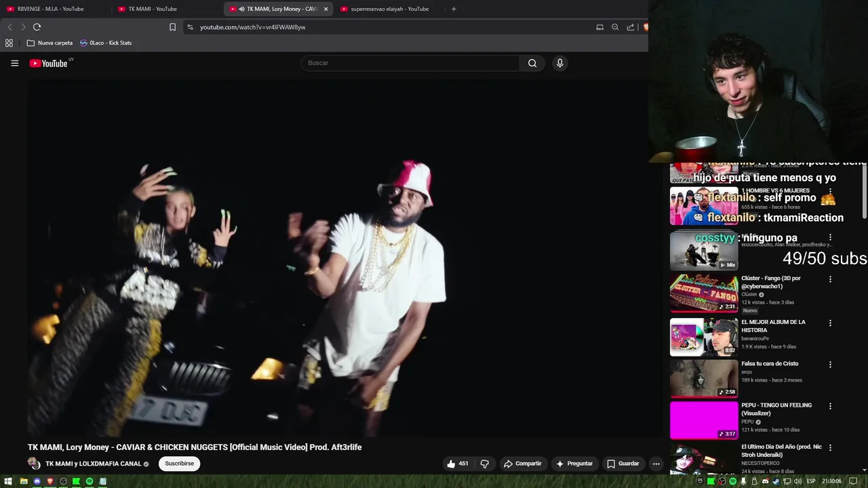This screenshot has width=868, height=488.
Task: Close the TK MAMI, Lory Money tab
Action: (325, 9)
